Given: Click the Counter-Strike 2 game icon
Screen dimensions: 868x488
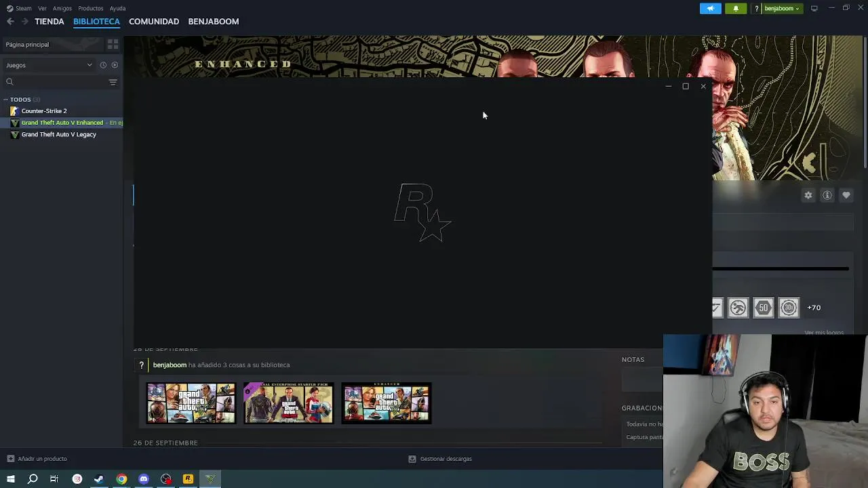Looking at the screenshot, I should (x=14, y=111).
